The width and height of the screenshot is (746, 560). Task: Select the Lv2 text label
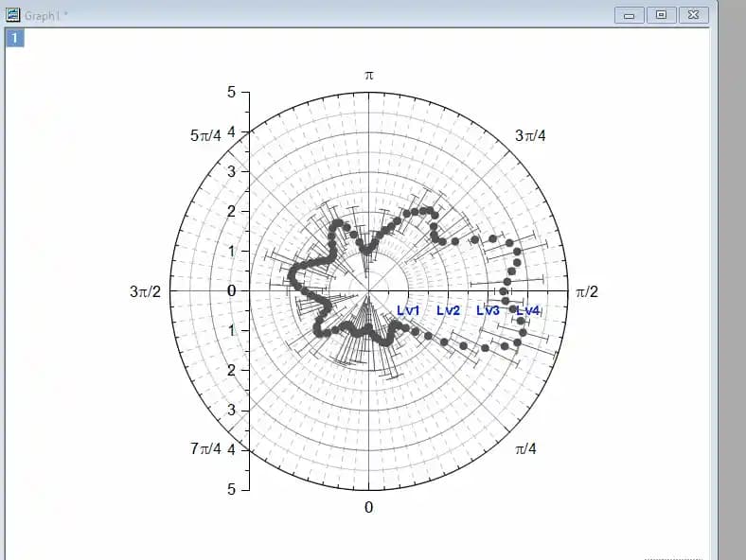coord(449,311)
